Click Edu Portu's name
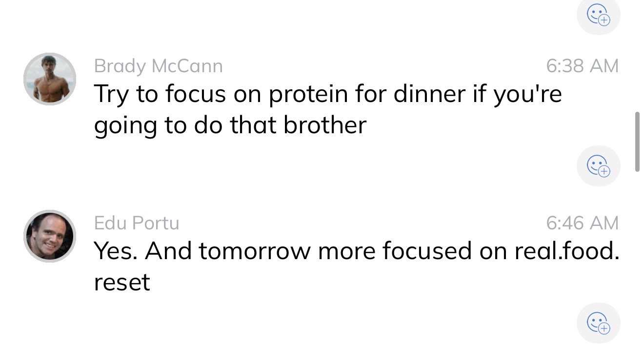This screenshot has width=644, height=346. tap(137, 223)
